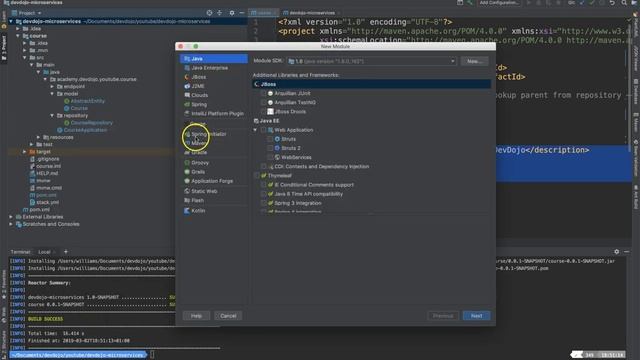Screen dimensions: 640x360
Task: Select the JBoss icon entry in module list
Action: click(x=187, y=77)
